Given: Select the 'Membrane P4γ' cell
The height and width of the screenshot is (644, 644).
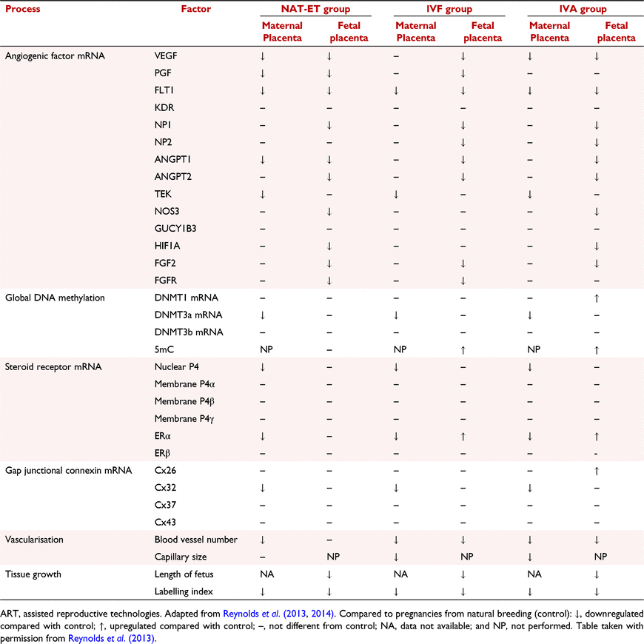Looking at the screenshot, I should coord(184,418).
